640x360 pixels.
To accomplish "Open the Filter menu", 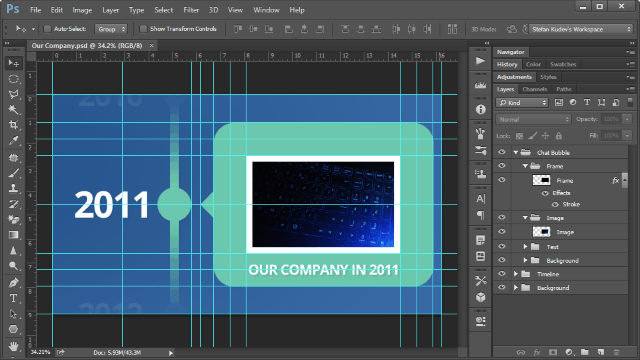I will coord(191,10).
